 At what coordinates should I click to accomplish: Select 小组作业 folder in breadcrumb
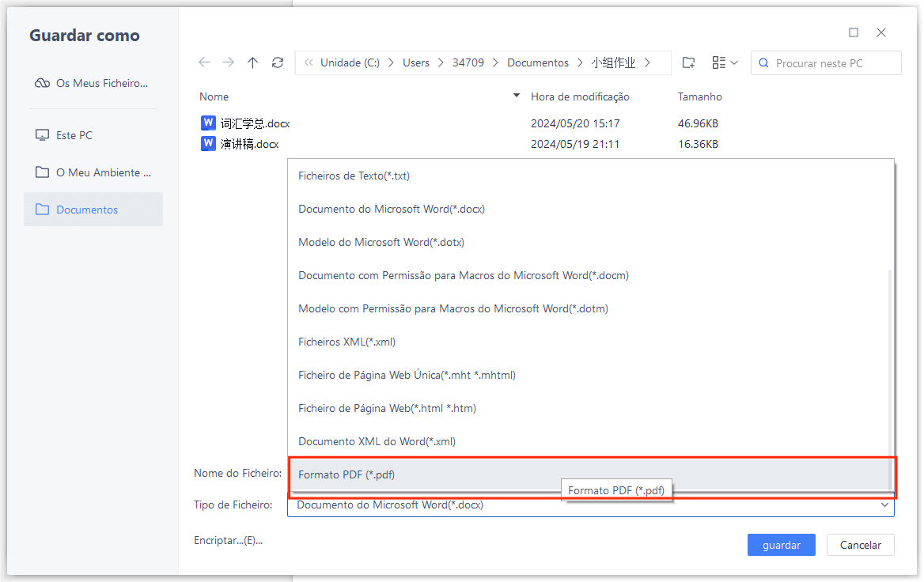pos(613,62)
